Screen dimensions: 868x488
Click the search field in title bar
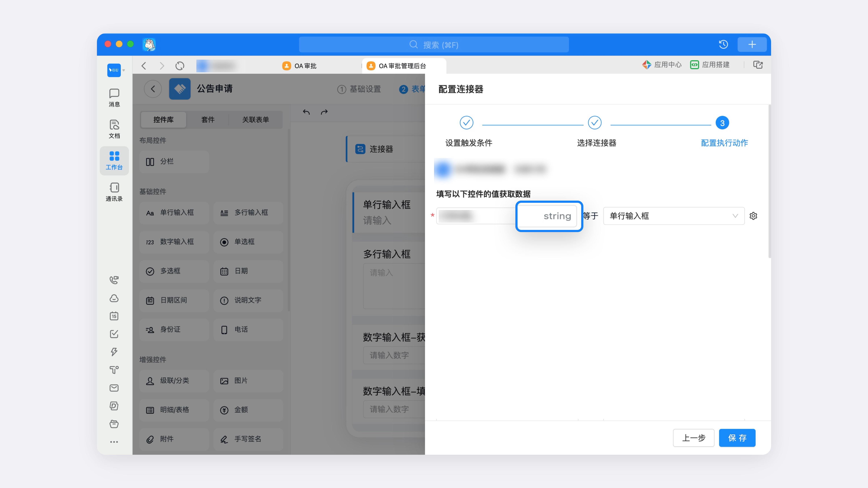point(434,44)
